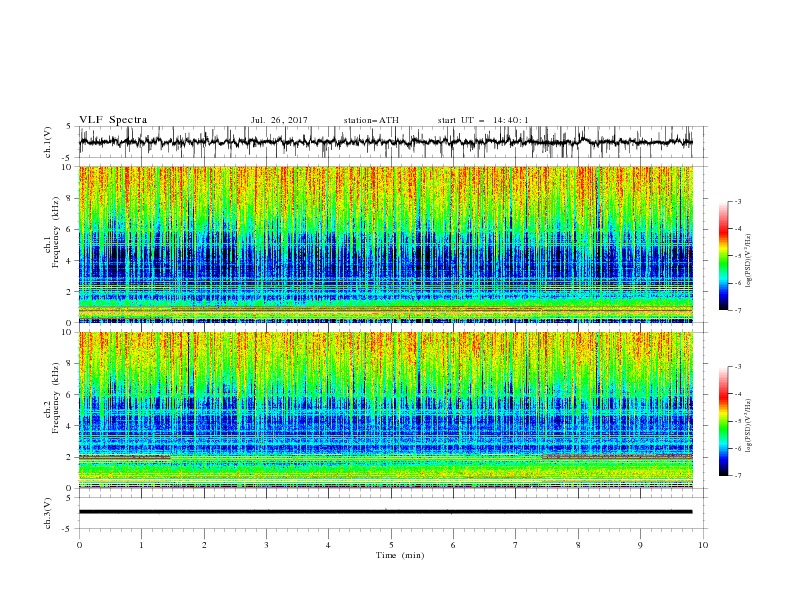Click the 'VLF Spectra' title text
Image resolution: width=792 pixels, height=612 pixels.
113,120
